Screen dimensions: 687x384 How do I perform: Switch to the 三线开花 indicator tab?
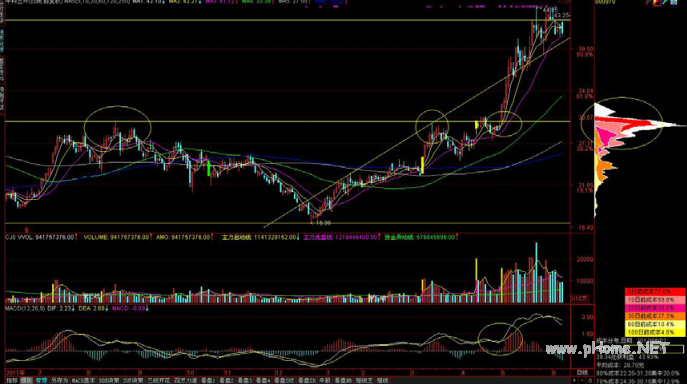pos(159,380)
